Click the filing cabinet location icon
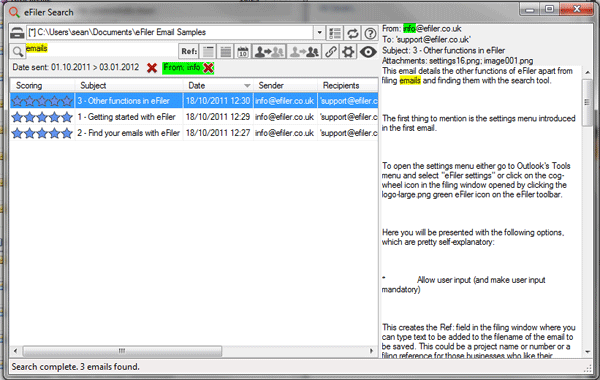The image size is (600, 380). pos(17,33)
